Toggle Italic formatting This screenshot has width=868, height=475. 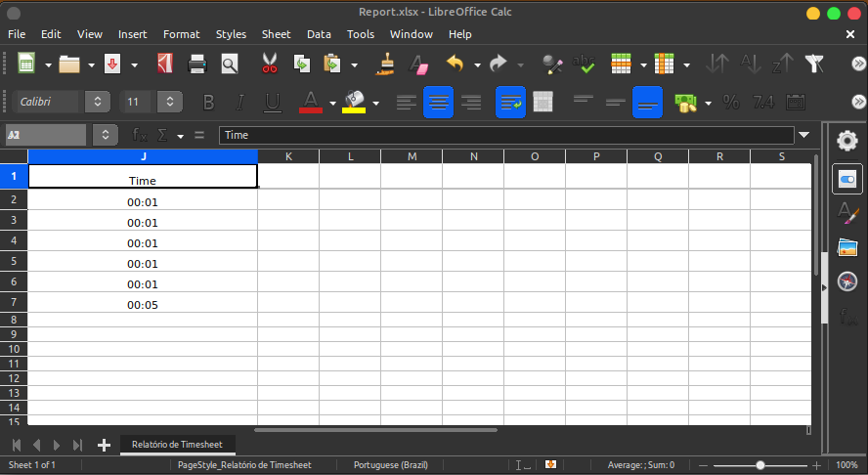tap(240, 103)
